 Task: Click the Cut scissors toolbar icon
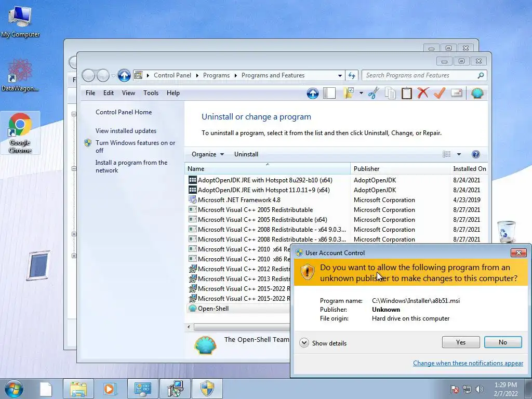pyautogui.click(x=374, y=93)
